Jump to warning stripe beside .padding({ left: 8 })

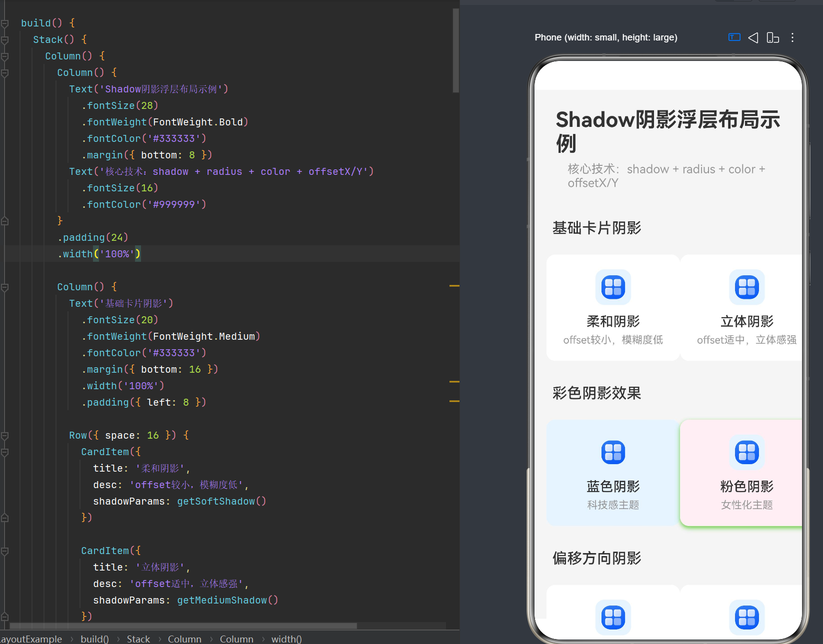(x=454, y=401)
